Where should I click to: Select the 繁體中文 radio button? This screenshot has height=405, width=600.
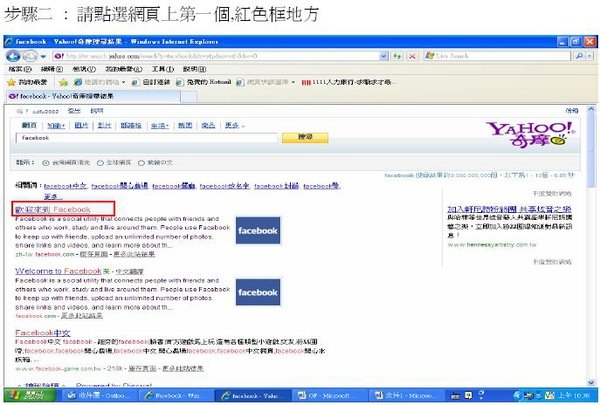click(141, 163)
